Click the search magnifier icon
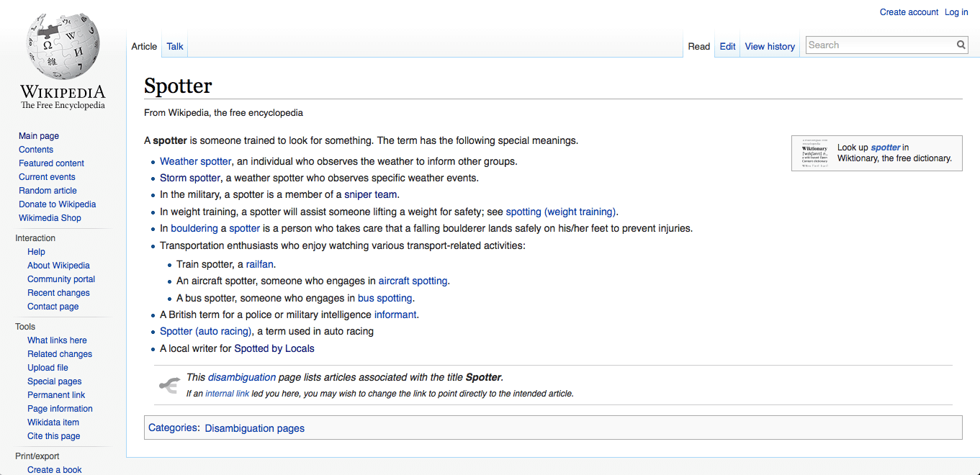 pos(961,45)
